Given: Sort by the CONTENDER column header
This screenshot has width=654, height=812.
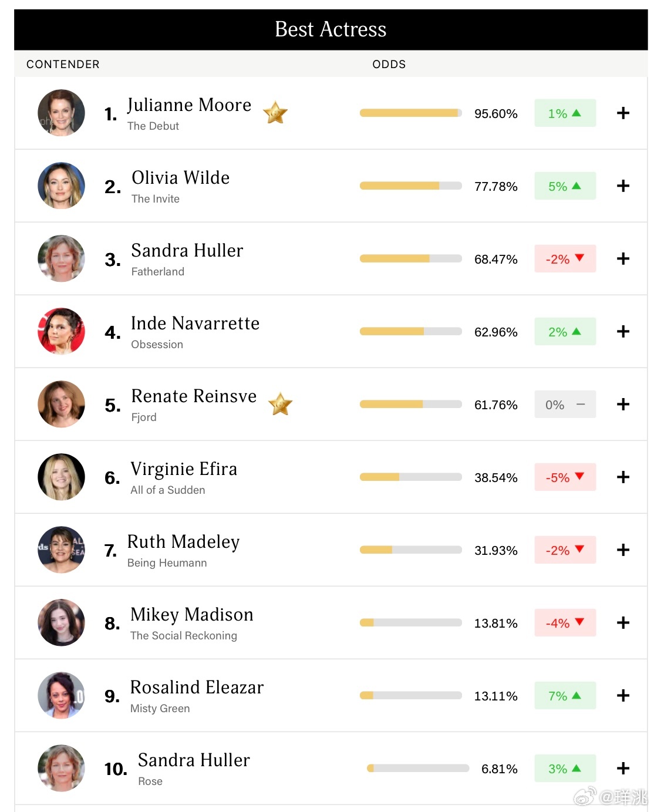Looking at the screenshot, I should (63, 64).
